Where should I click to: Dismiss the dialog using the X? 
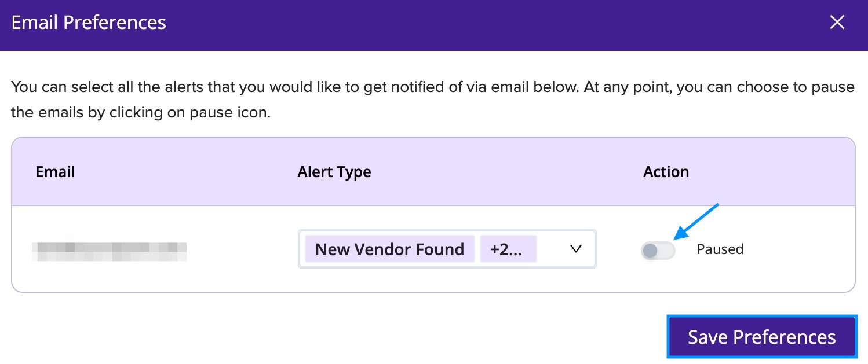click(x=837, y=22)
